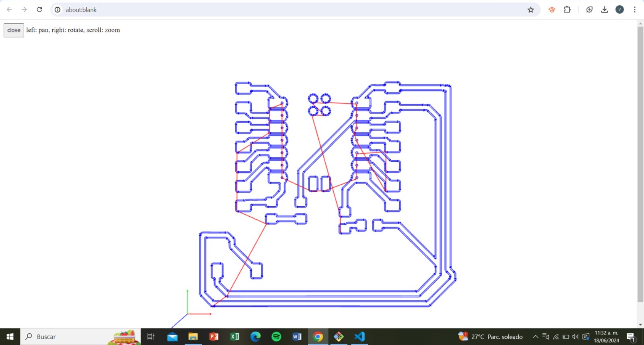
Task: Open the Downloads icon in Chrome toolbar
Action: point(605,10)
